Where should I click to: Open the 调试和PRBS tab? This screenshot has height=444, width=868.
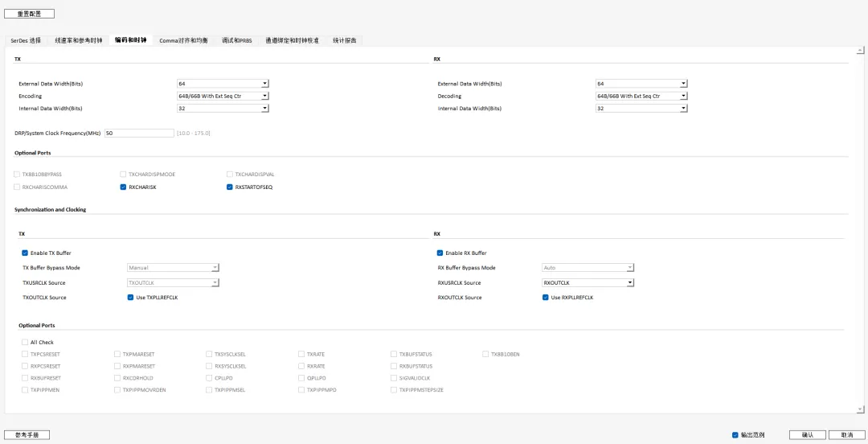pyautogui.click(x=236, y=40)
